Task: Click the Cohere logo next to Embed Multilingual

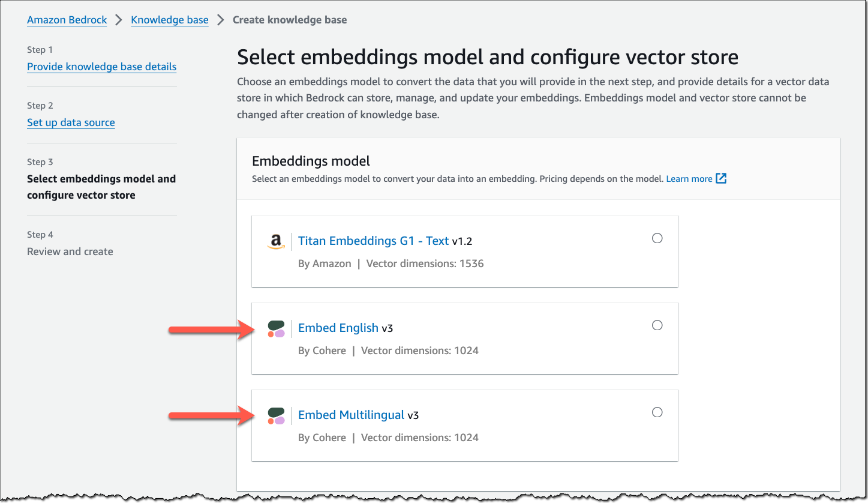Action: (x=277, y=417)
